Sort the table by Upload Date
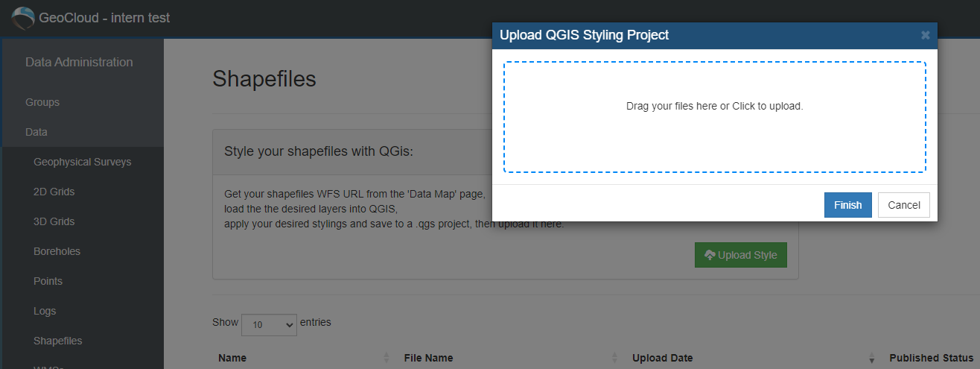This screenshot has width=980, height=369. coord(754,358)
